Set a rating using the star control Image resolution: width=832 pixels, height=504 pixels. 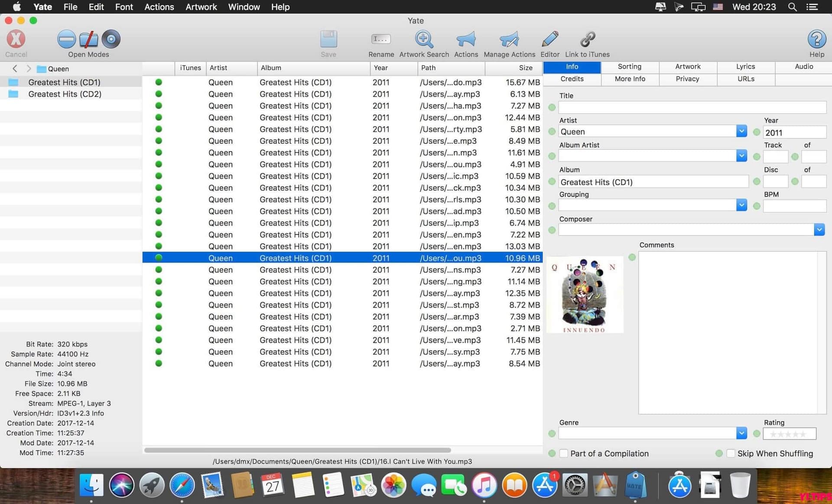[790, 433]
